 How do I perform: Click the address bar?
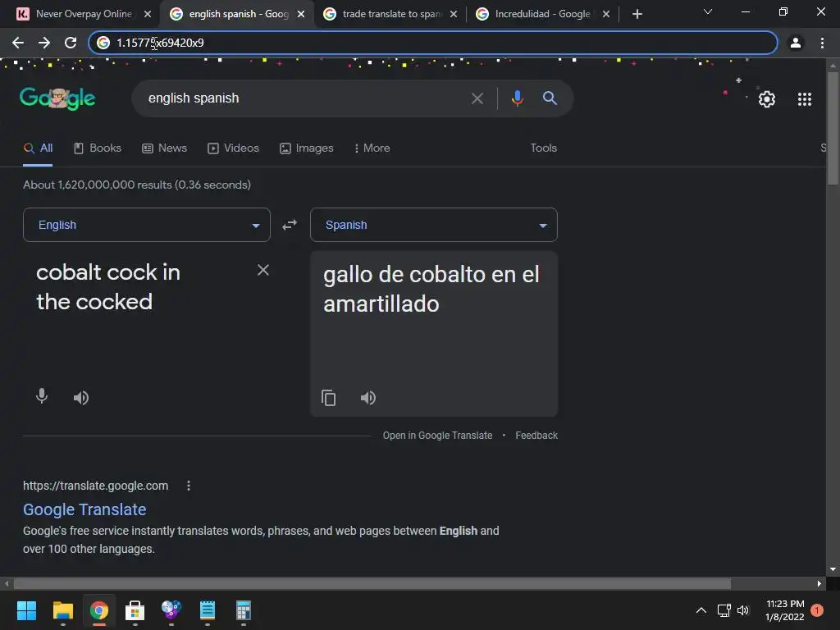point(433,43)
